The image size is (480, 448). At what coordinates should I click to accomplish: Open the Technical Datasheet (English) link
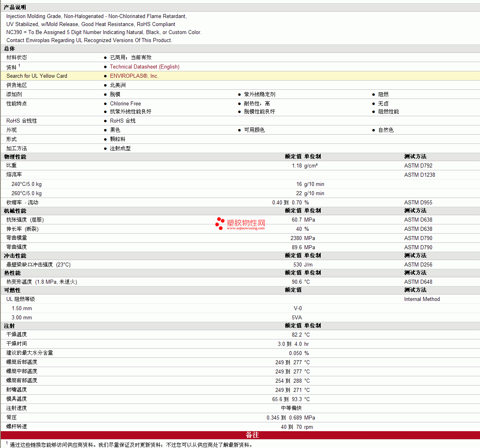[145, 67]
